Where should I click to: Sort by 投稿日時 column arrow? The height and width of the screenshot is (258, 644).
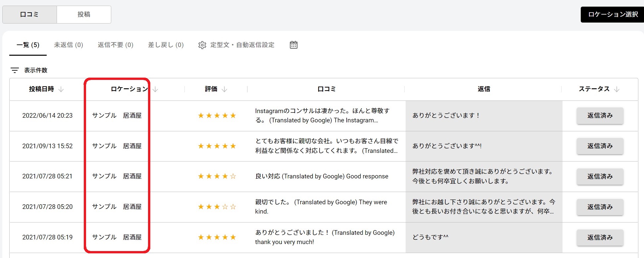click(x=61, y=89)
